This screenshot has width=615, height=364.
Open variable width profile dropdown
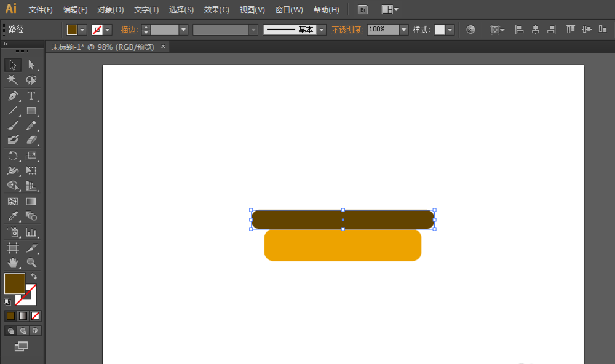coord(253,30)
